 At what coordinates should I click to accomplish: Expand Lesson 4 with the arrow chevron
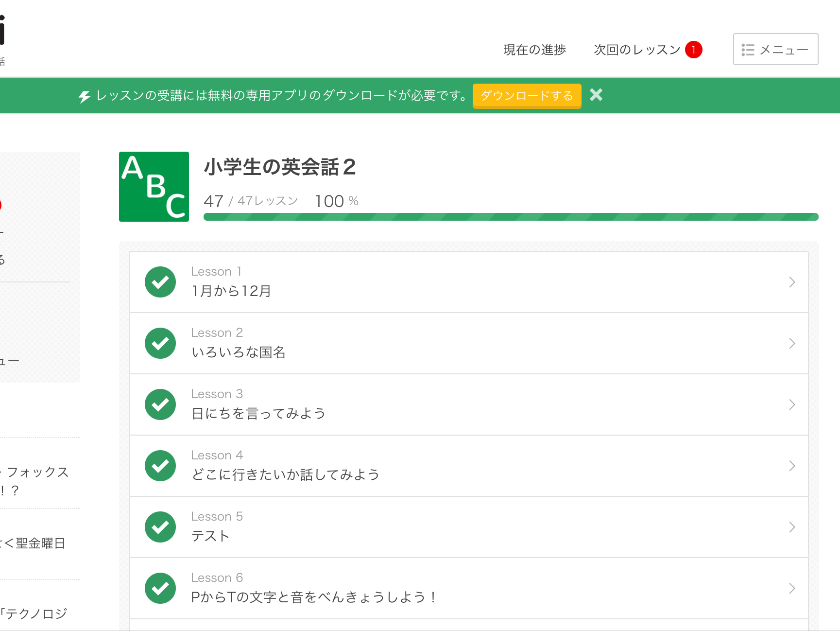(x=792, y=466)
